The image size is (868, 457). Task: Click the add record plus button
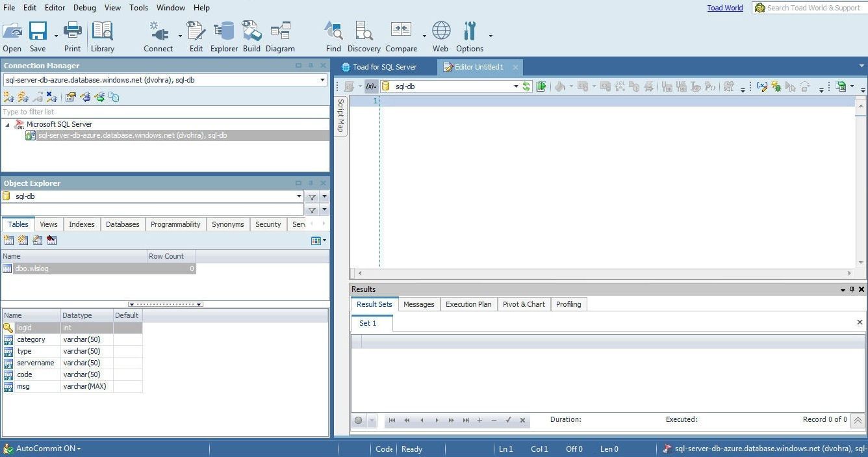[x=479, y=421]
